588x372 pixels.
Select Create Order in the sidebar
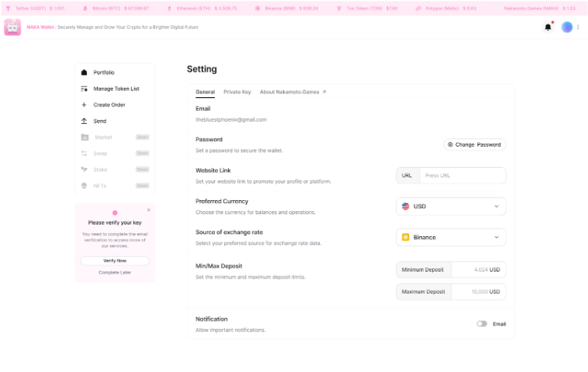pyautogui.click(x=109, y=104)
